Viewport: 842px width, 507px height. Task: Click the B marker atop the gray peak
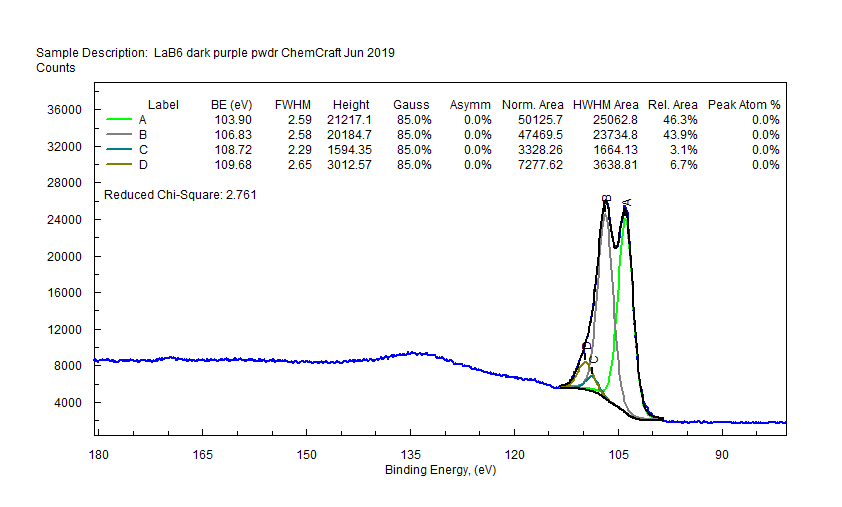[606, 199]
